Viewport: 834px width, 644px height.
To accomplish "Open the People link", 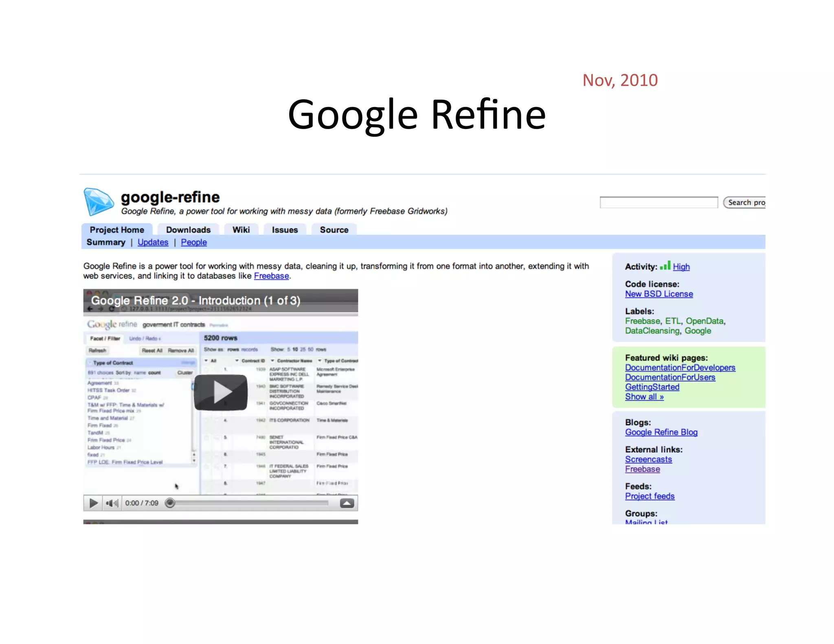I will (x=194, y=242).
